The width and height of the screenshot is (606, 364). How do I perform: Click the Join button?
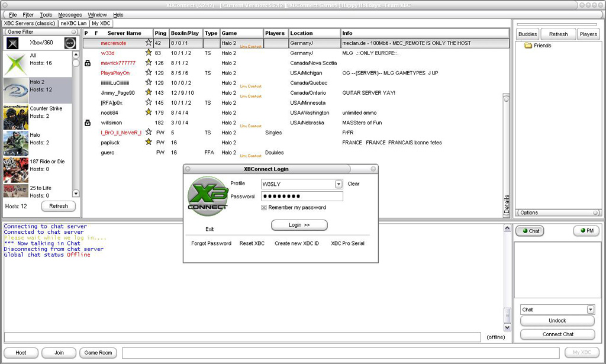[59, 353]
